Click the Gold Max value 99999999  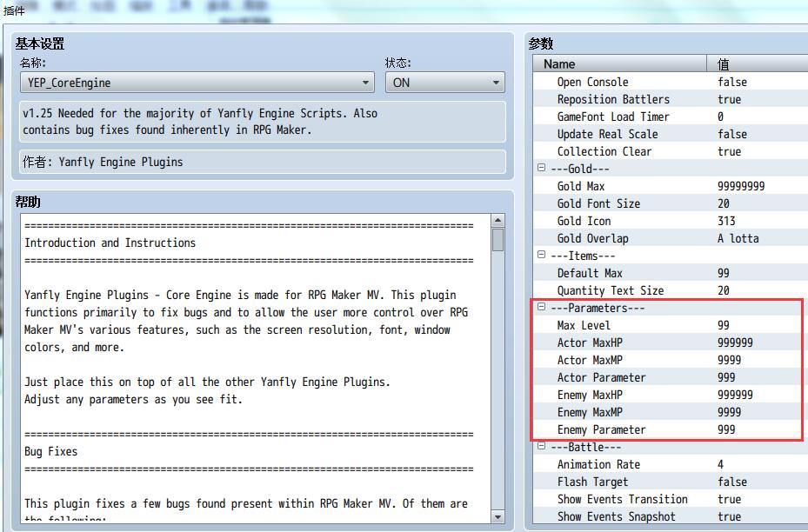point(741,186)
